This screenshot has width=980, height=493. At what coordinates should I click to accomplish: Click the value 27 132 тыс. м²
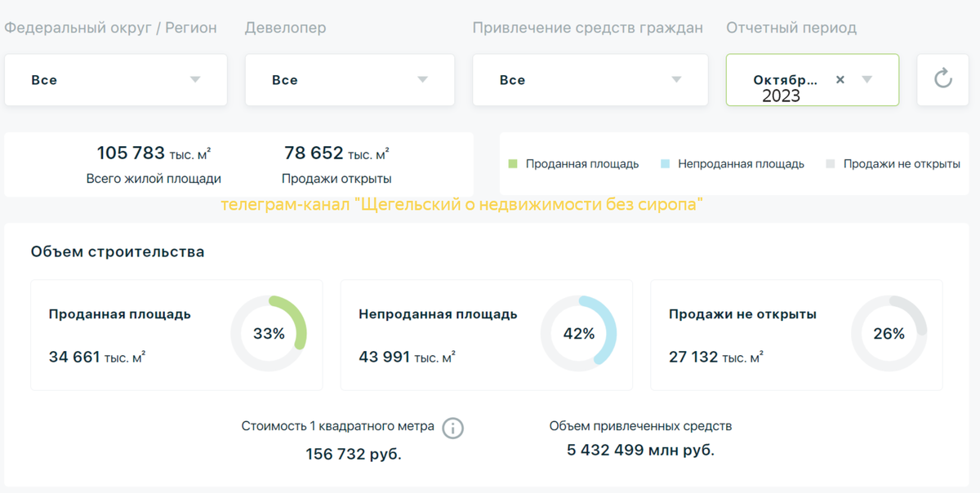[716, 357]
